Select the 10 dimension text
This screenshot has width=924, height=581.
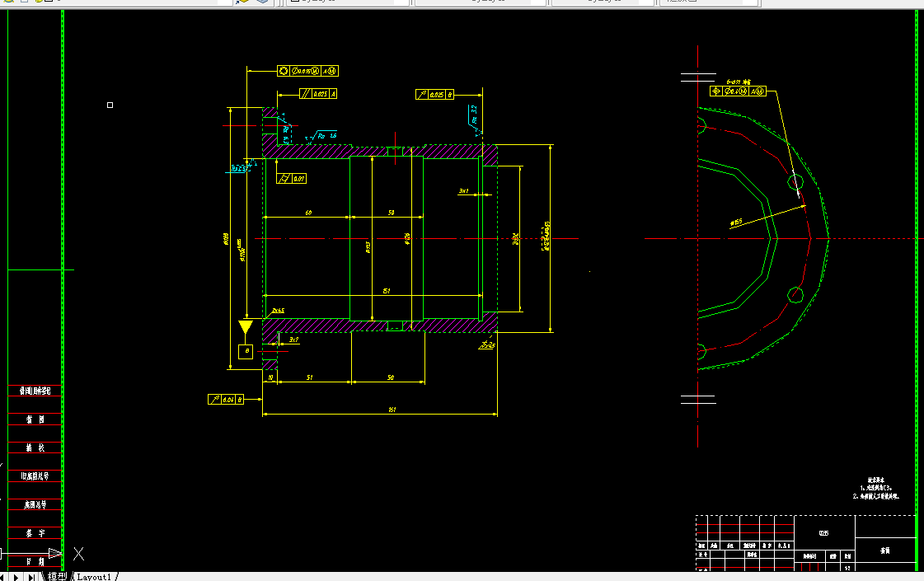tap(270, 377)
